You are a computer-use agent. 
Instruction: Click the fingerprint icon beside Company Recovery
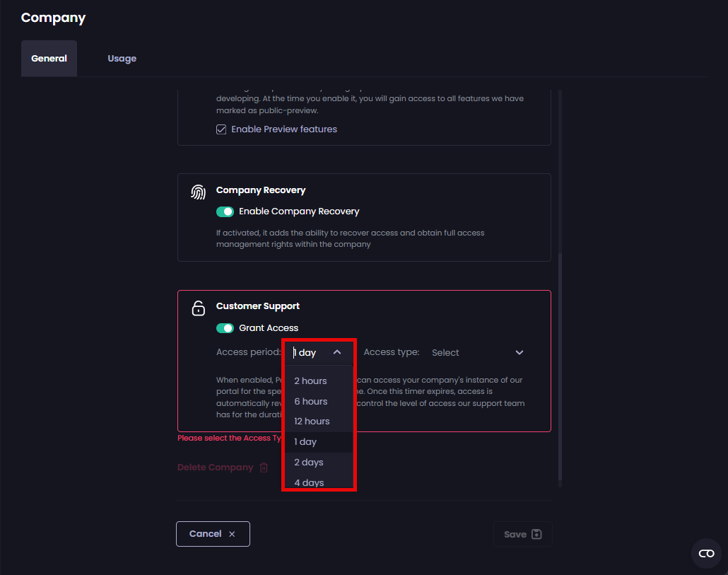pos(198,190)
